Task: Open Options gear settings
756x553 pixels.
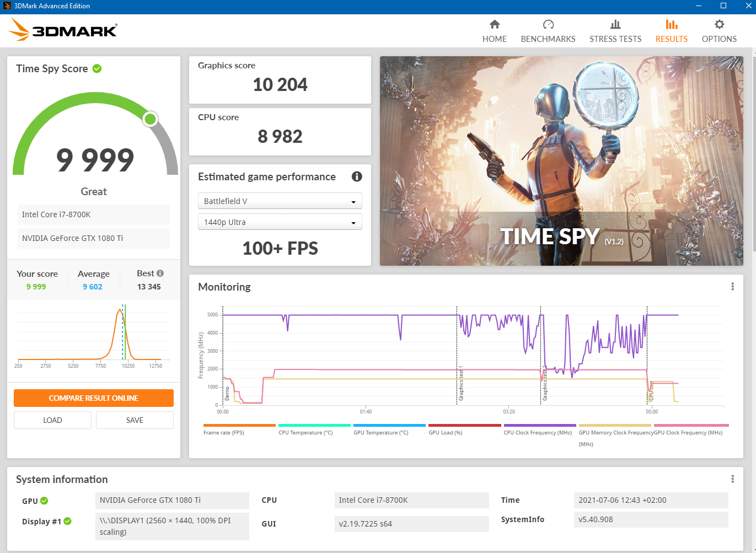Action: (719, 25)
